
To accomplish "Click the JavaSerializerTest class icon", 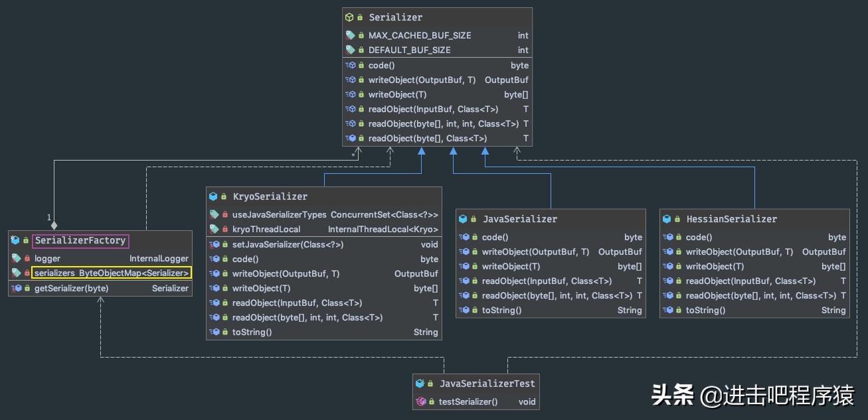I will click(420, 384).
